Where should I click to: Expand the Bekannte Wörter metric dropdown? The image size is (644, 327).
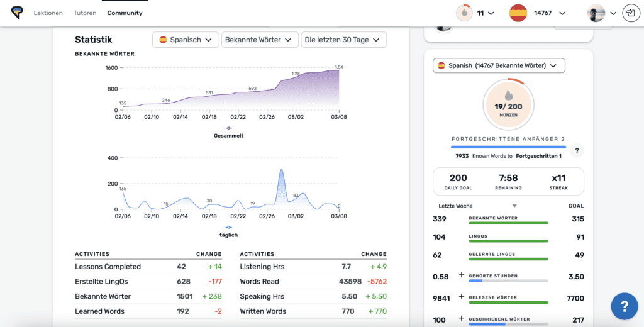pyautogui.click(x=260, y=40)
